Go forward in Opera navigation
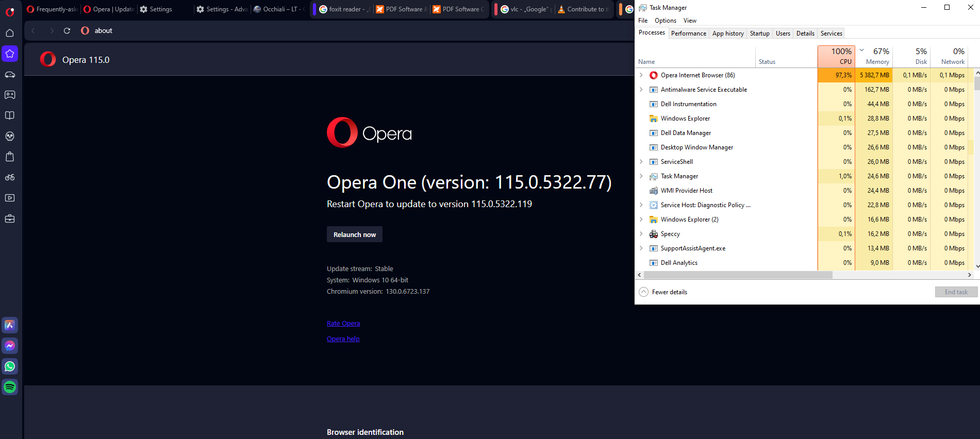 (x=52, y=31)
